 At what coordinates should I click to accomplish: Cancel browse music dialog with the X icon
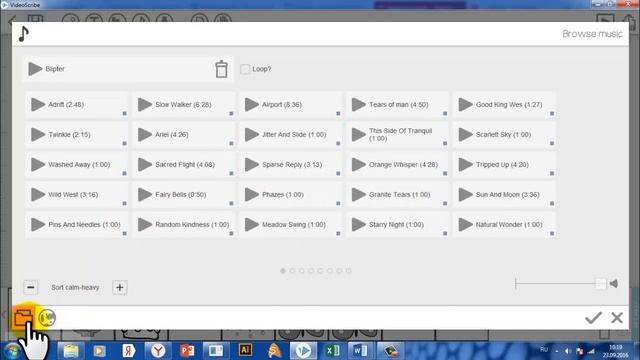coord(617,318)
